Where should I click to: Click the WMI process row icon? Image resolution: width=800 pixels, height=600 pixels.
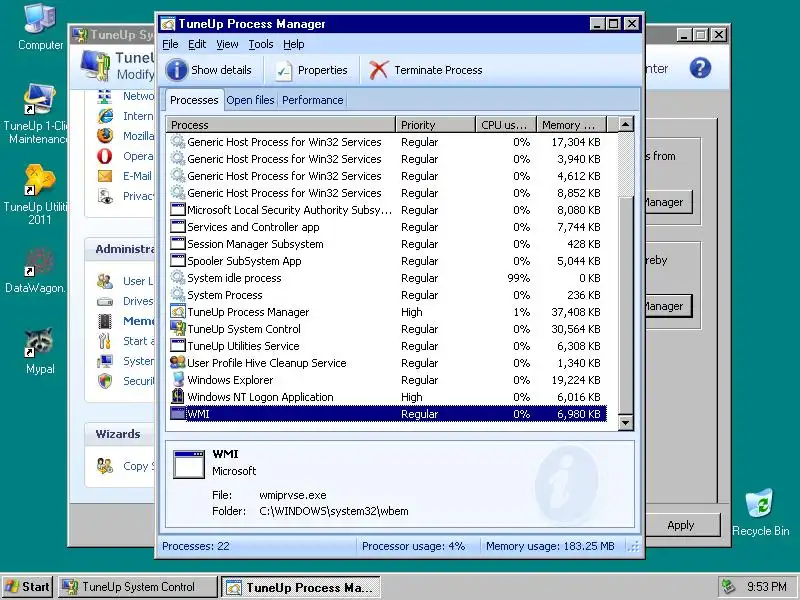[178, 414]
